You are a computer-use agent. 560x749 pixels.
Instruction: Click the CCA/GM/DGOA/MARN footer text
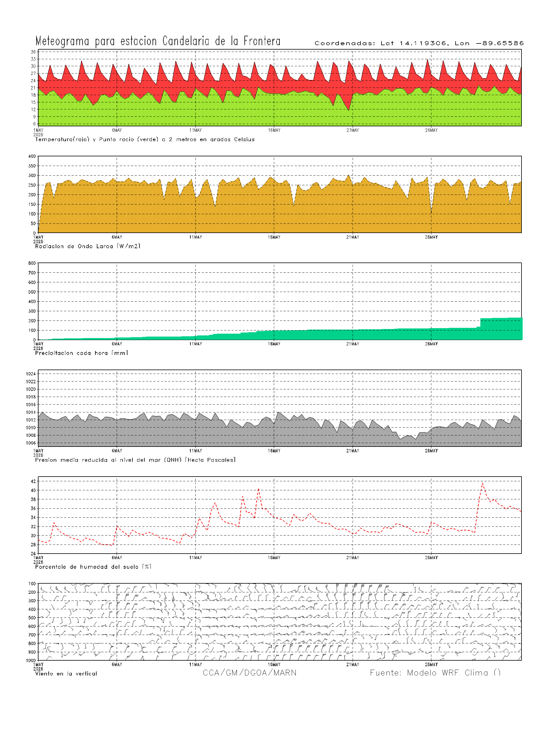[250, 673]
